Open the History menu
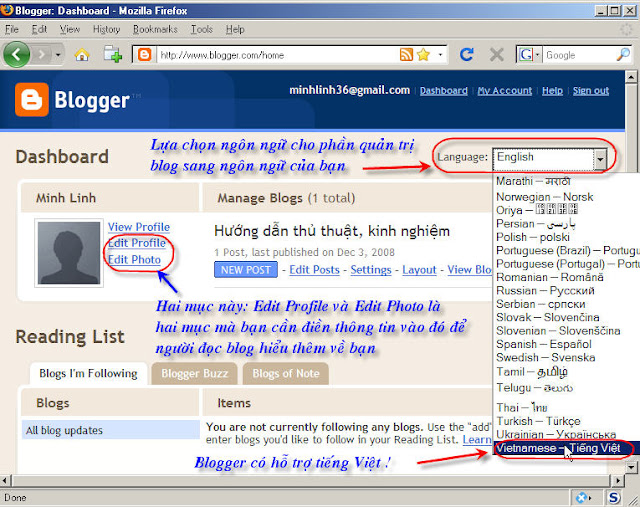Image resolution: width=640 pixels, height=507 pixels. point(106,29)
